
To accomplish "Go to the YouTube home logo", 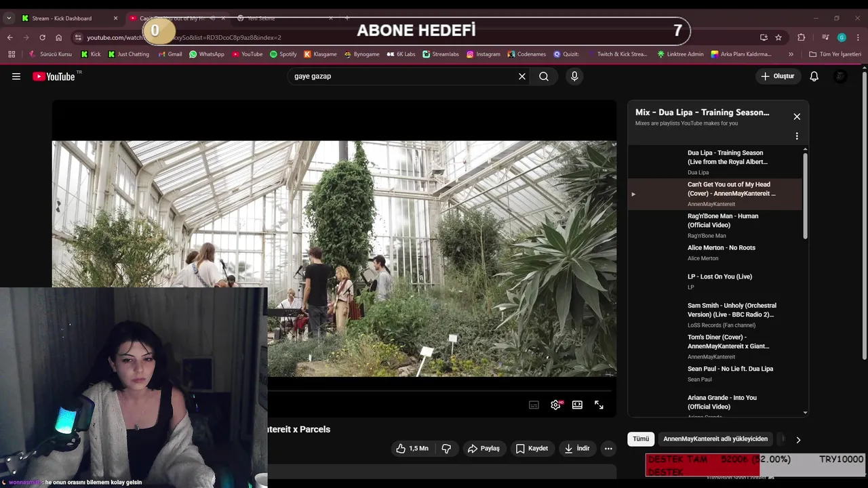I will click(54, 77).
